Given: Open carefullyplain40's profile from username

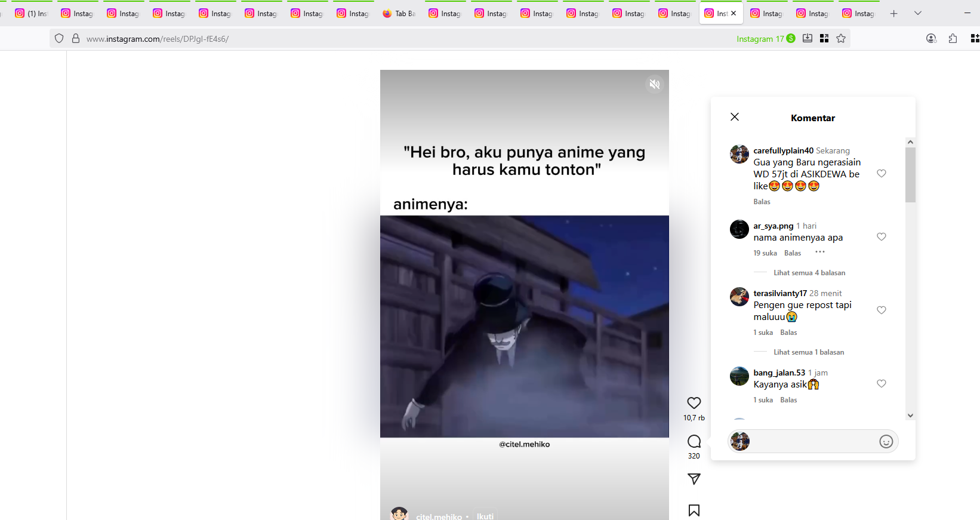Looking at the screenshot, I should [783, 150].
